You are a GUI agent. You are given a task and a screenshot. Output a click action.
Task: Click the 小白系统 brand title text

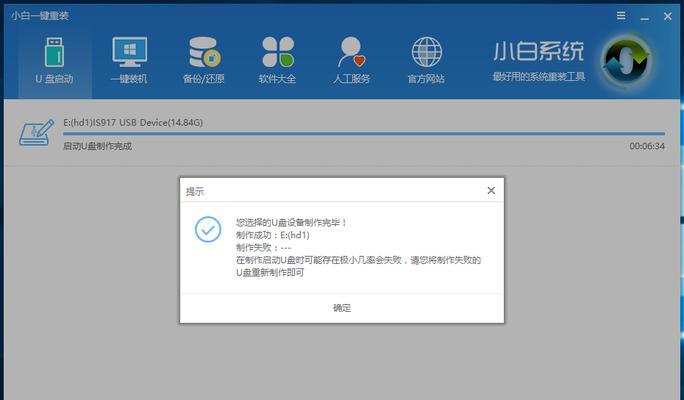tap(538, 51)
